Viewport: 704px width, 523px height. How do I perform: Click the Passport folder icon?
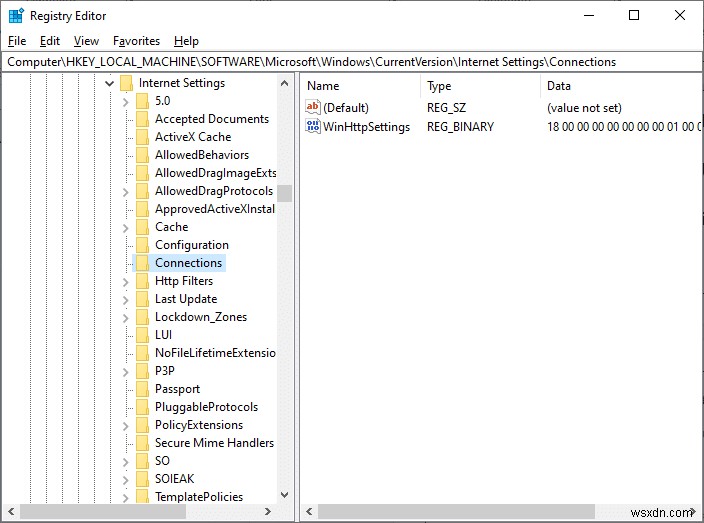(143, 389)
